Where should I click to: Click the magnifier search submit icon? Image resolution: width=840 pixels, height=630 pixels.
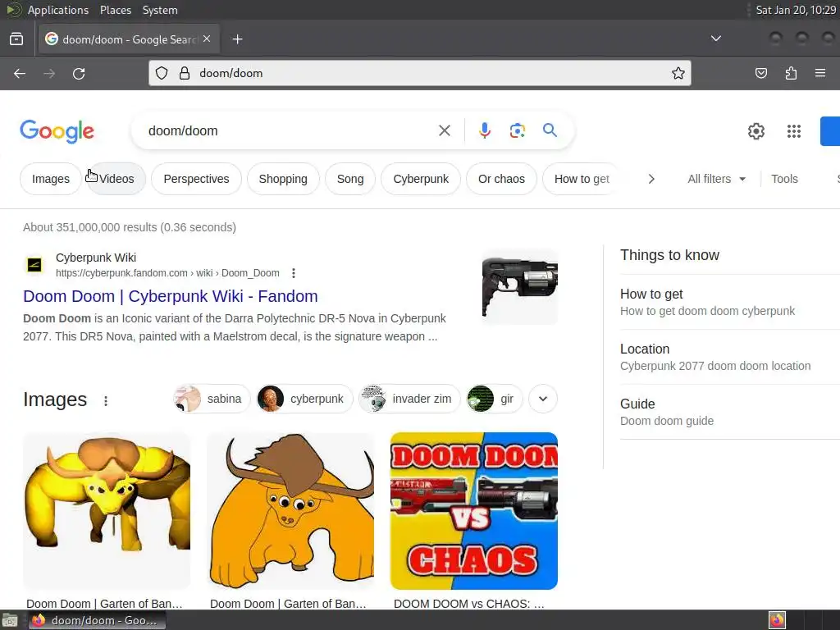pos(550,130)
